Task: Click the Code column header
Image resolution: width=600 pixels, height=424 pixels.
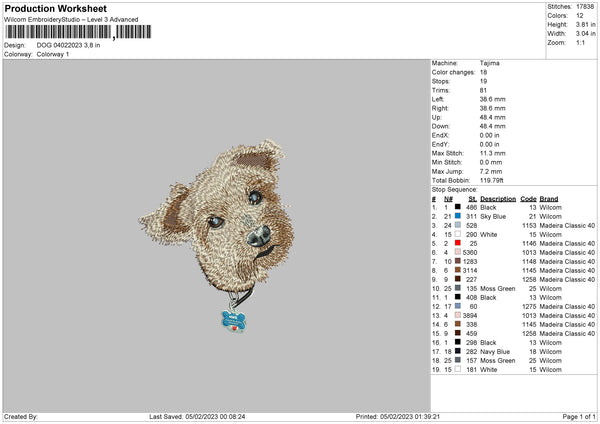Action: tap(529, 198)
